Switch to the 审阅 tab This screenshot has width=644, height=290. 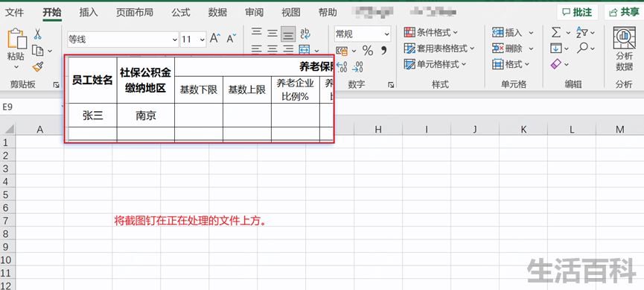pos(254,13)
